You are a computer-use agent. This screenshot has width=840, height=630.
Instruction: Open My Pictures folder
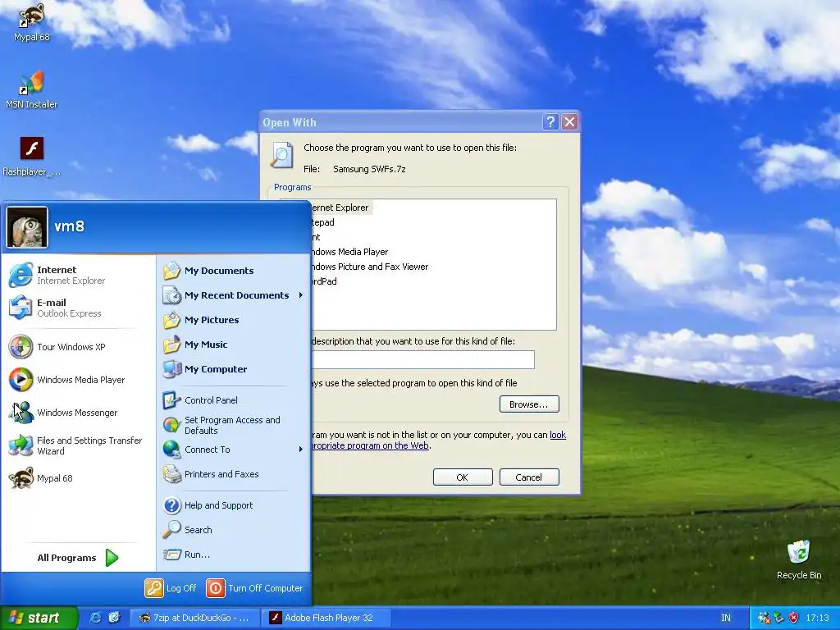(233, 320)
